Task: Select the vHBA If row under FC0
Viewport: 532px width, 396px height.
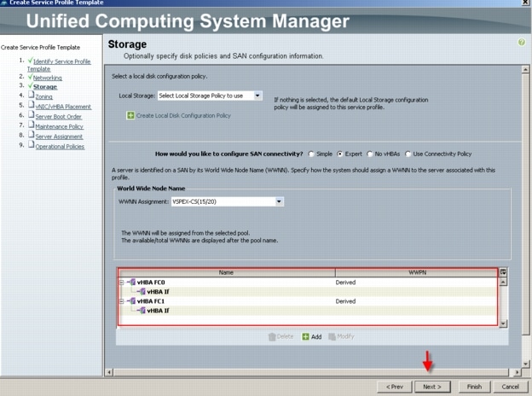Action: 308,291
